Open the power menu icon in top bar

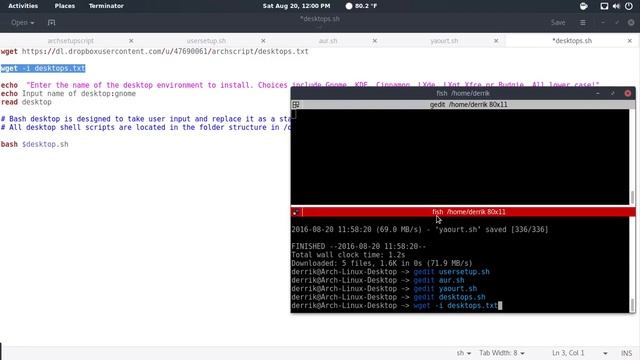(629, 6)
